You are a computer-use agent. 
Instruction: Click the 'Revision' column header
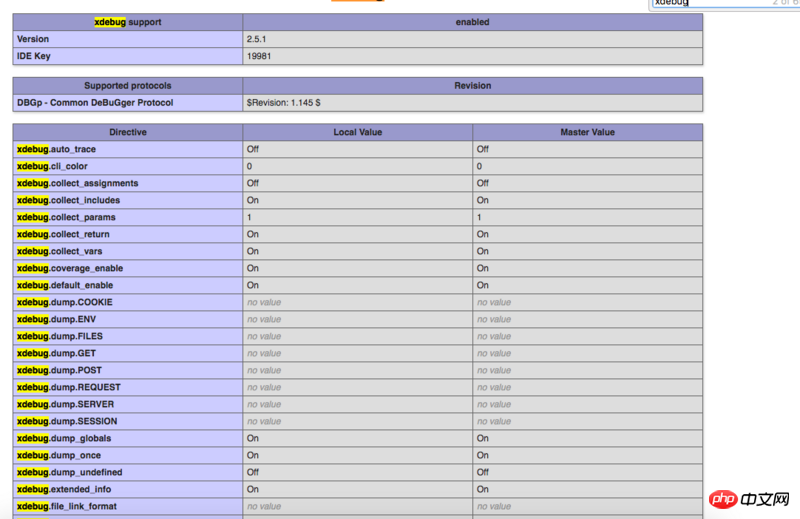[x=472, y=86]
